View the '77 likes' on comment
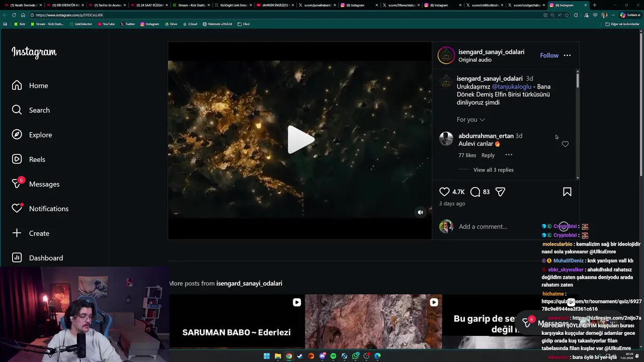Screen dimensions: 644x362 467,155
